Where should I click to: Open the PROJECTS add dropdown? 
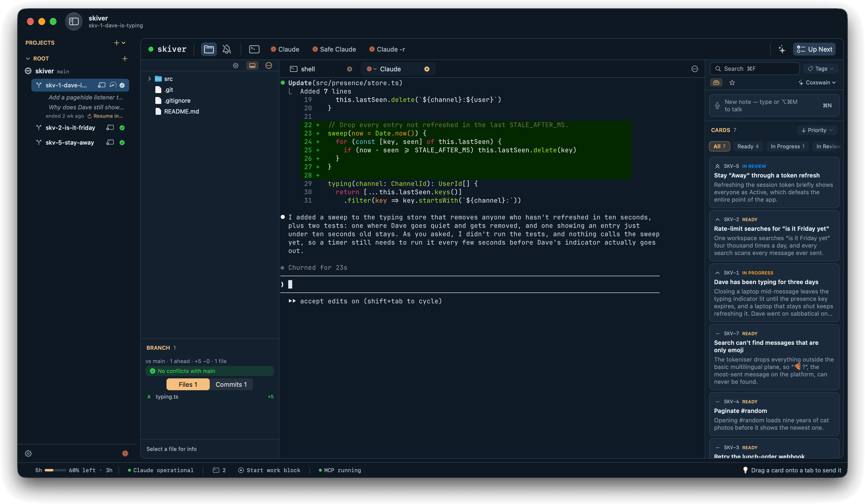[x=120, y=43]
